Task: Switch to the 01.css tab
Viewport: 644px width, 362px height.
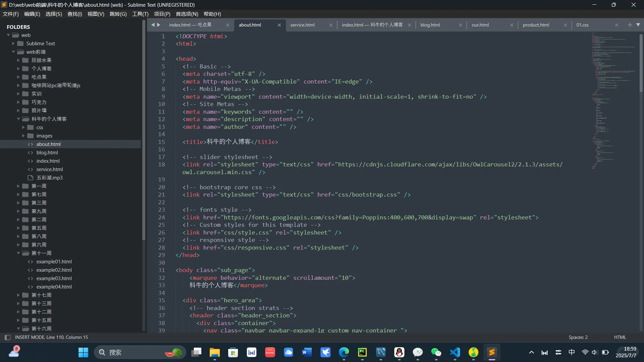Action: [x=583, y=25]
